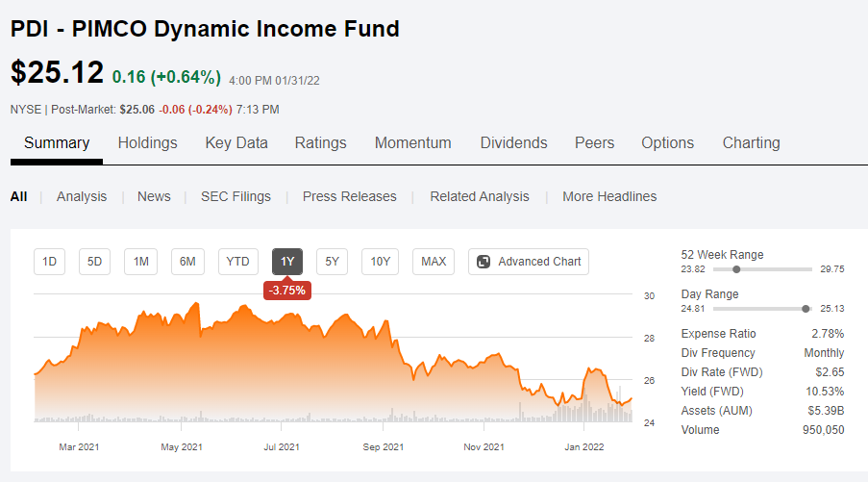
Task: Click the Expense Ratio value 2.78%
Action: [x=828, y=334]
